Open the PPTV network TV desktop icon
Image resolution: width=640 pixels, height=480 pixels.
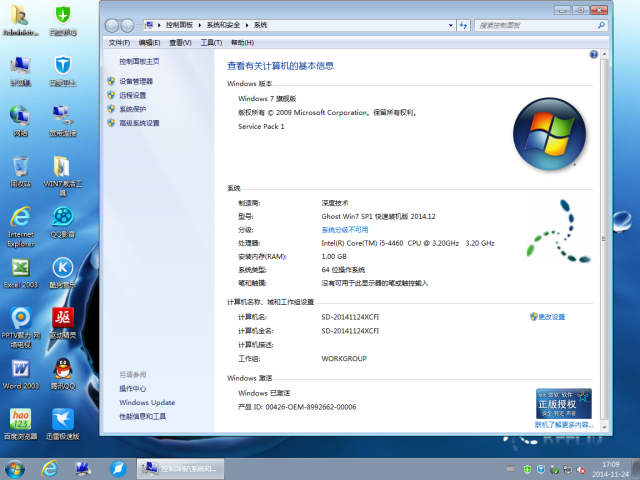tap(20, 328)
